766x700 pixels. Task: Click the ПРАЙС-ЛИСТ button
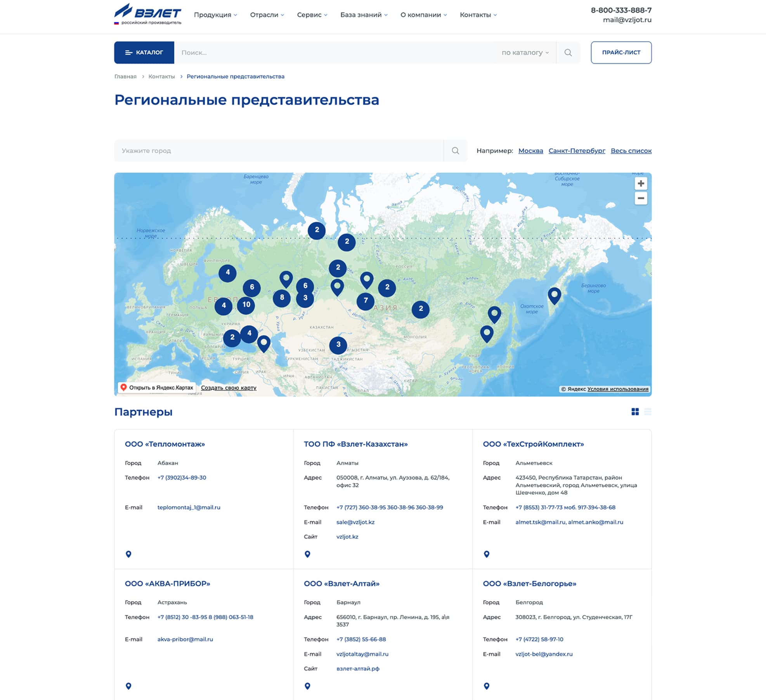(621, 52)
